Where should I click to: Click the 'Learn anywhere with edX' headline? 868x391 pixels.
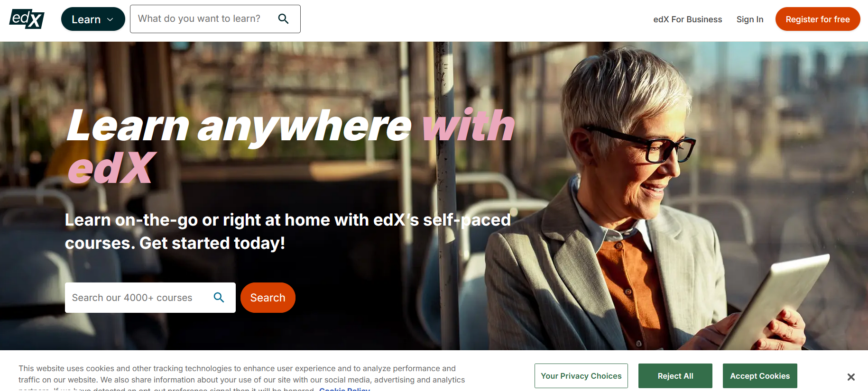(291, 145)
